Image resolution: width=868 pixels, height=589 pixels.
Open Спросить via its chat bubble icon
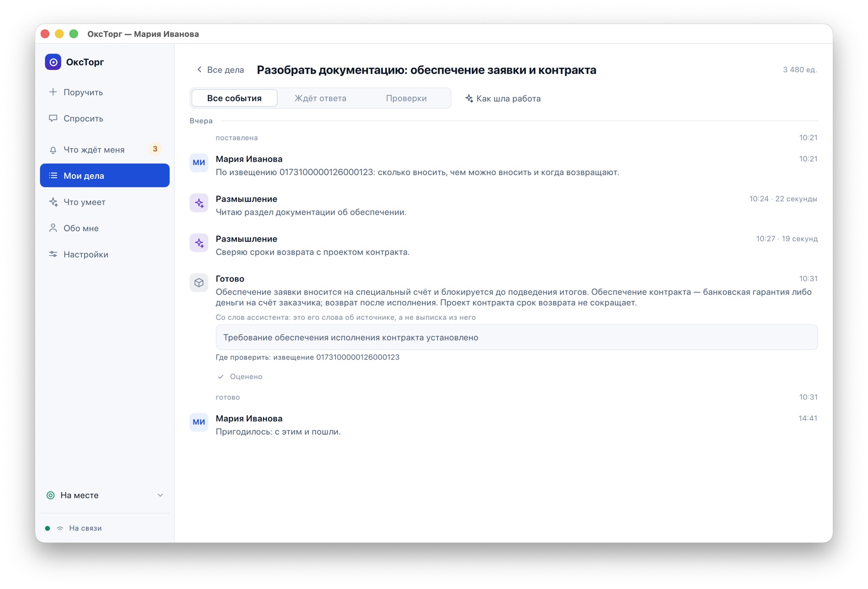[x=53, y=118]
